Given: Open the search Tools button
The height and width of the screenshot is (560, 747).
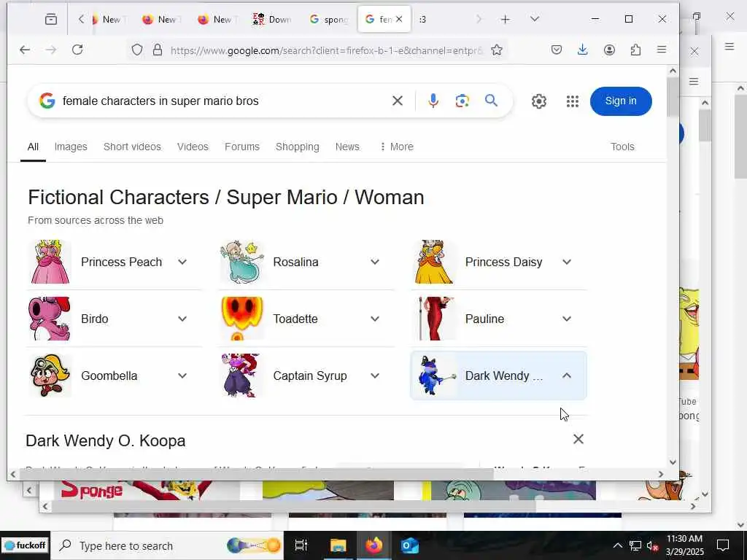Looking at the screenshot, I should 622,147.
